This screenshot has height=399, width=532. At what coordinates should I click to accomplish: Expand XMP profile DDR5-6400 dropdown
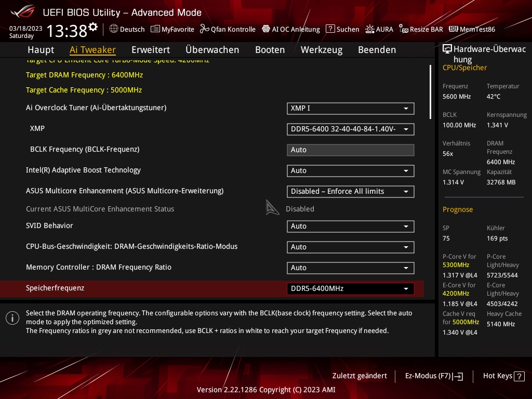coord(351,129)
